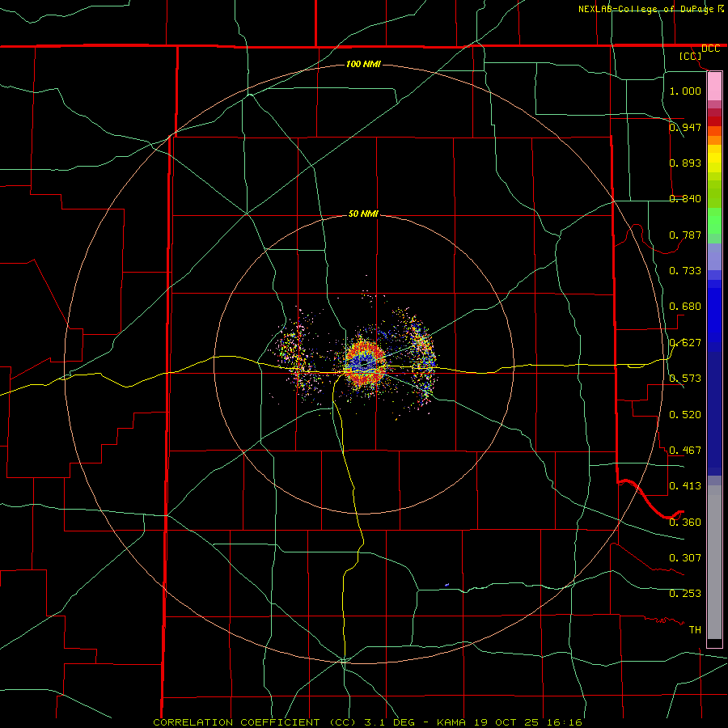The width and height of the screenshot is (728, 728).
Task: Select the 0.413 scale value
Action: tap(685, 486)
